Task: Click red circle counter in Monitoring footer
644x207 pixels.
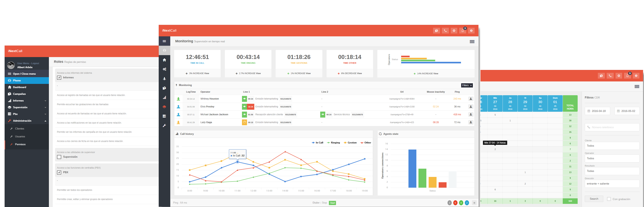Action: click(x=455, y=203)
